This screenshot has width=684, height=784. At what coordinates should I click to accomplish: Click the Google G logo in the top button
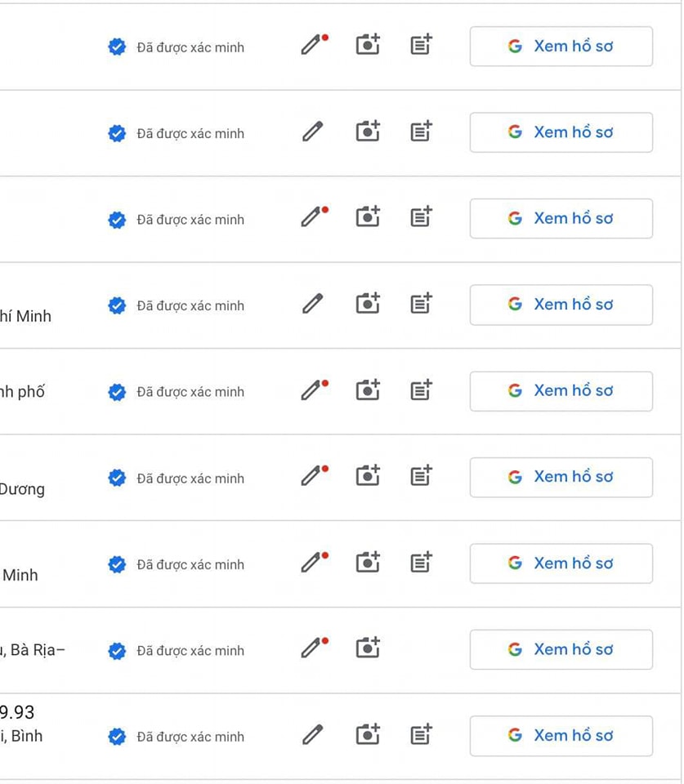(515, 47)
